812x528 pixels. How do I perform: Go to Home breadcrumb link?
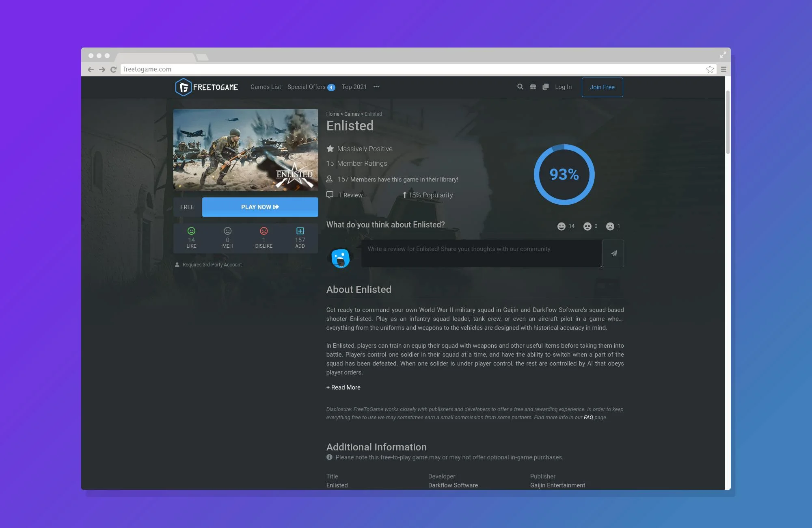pos(333,114)
